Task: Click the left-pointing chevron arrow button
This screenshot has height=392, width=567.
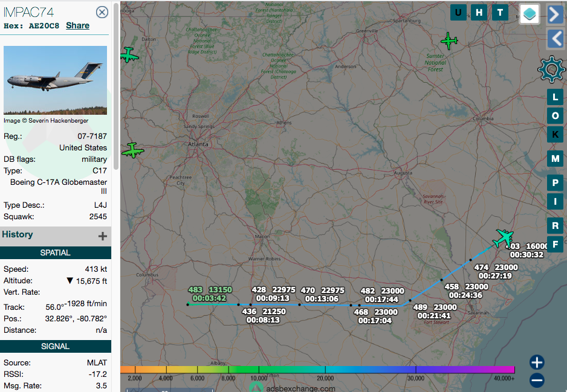Action: 555,39
